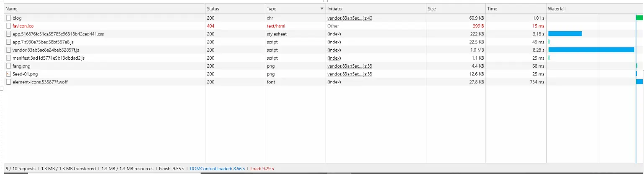Click the vendor.83ab5ac8e24beb52857f.js file icon
The image size is (644, 174).
coord(8,50)
